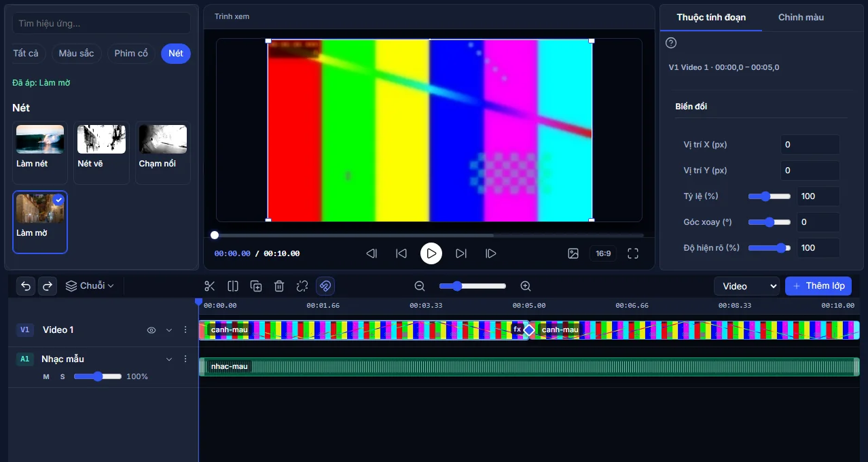Screen dimensions: 868x462
Task: Filter effects by Màu sắc
Action: click(77, 54)
